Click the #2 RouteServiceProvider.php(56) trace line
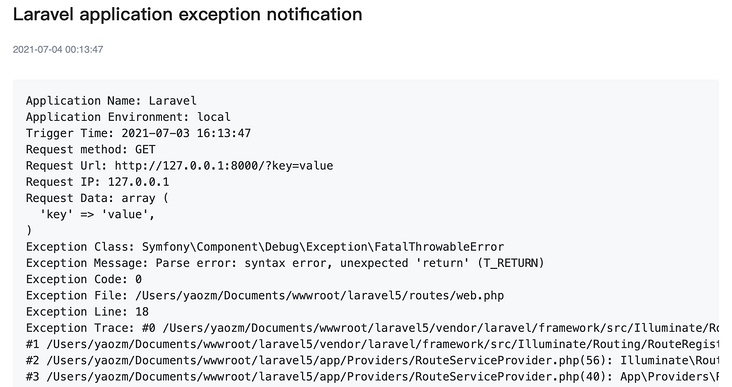Screen dimensions: 732x387 click(x=372, y=360)
